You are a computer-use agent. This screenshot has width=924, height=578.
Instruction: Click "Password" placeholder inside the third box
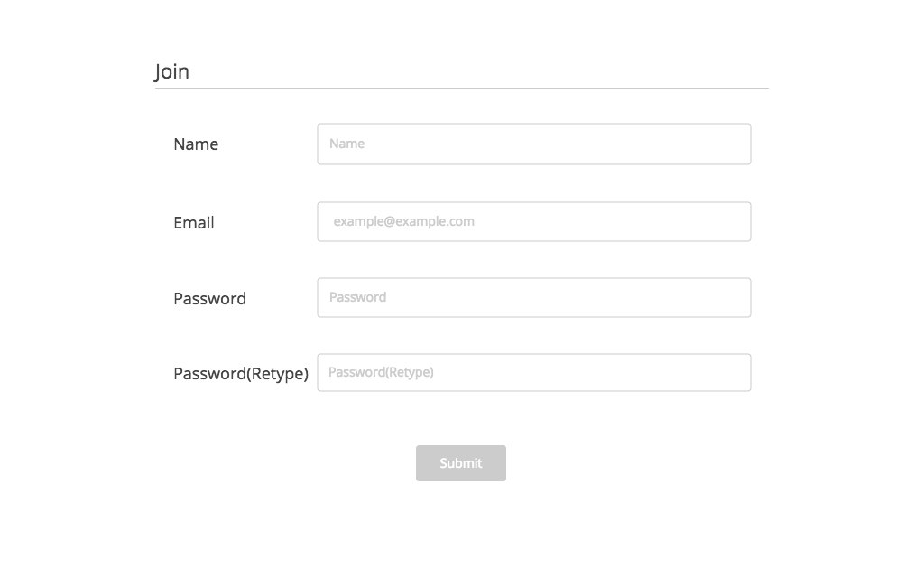357,297
